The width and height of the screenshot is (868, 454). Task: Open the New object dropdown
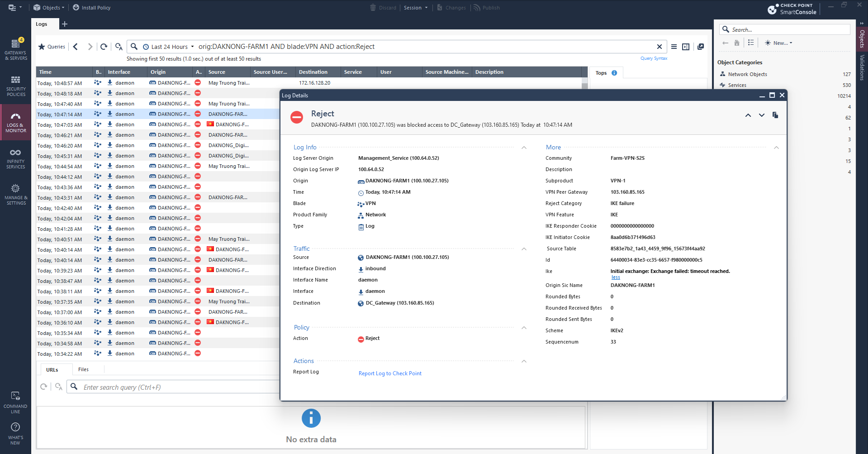click(778, 43)
